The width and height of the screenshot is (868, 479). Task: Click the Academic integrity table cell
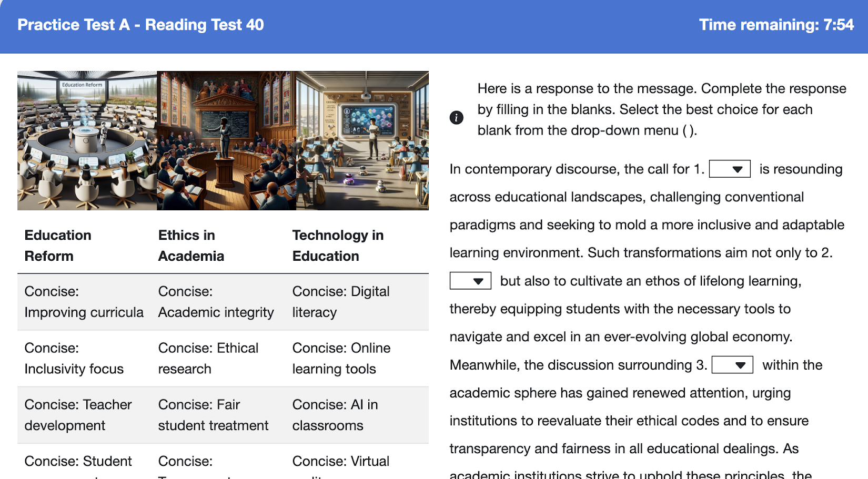(x=218, y=302)
